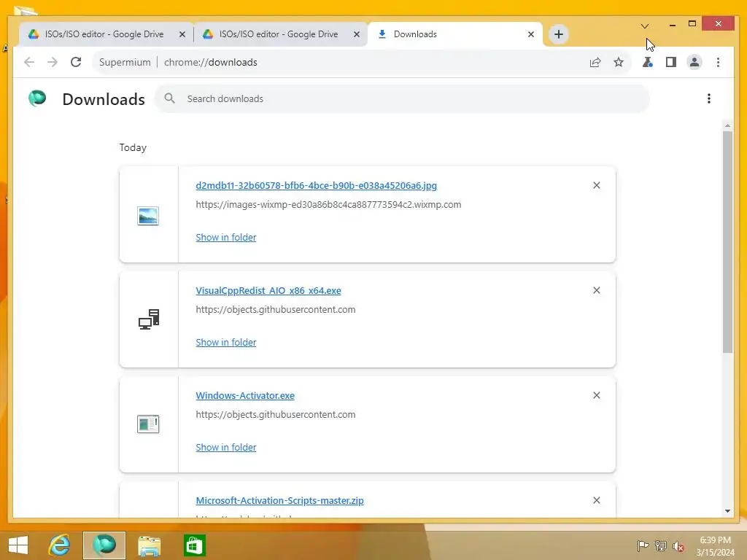Open the Downloads page more actions menu
Viewport: 747px width, 560px height.
[709, 98]
